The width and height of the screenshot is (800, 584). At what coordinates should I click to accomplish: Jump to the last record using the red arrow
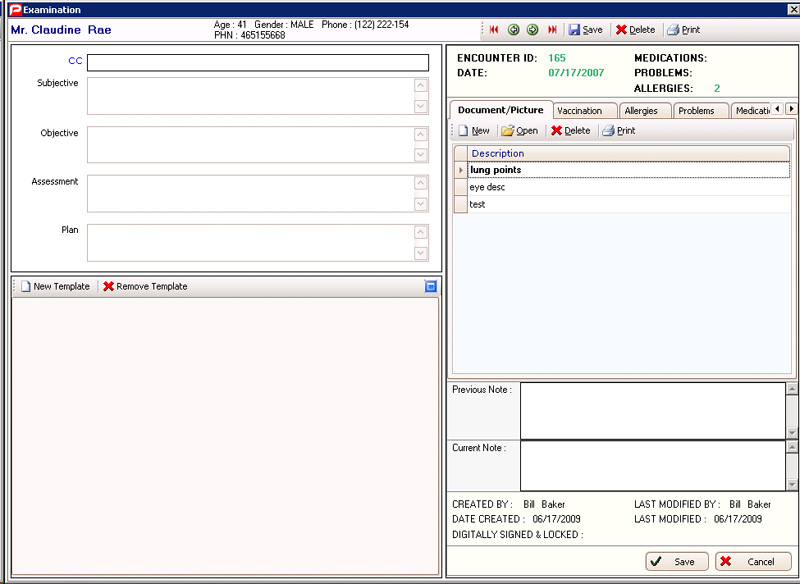tap(552, 30)
